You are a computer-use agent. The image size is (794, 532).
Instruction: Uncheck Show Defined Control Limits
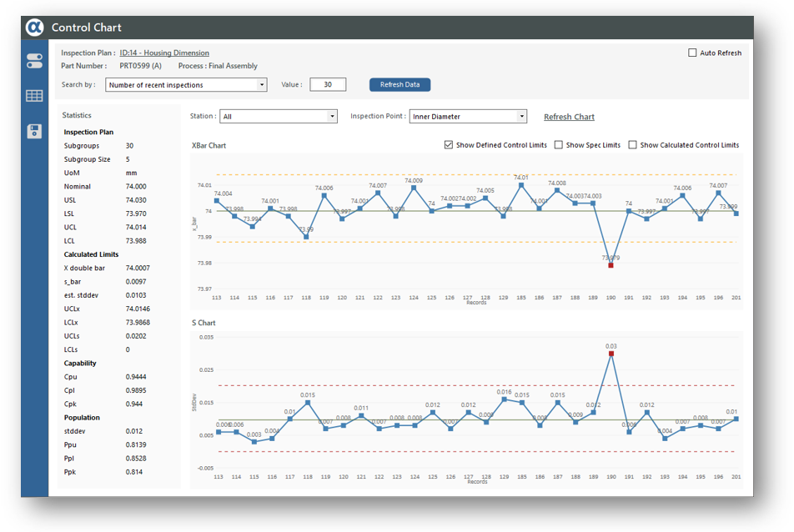(449, 145)
